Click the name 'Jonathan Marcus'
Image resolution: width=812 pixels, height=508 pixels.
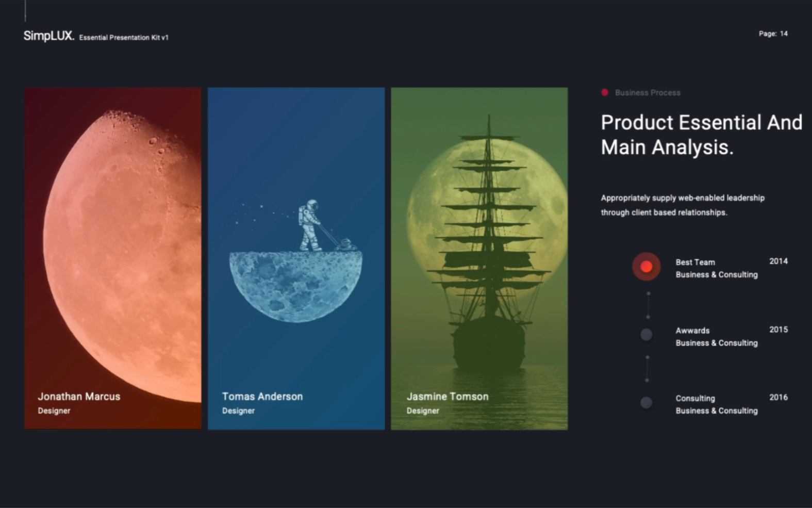point(79,397)
